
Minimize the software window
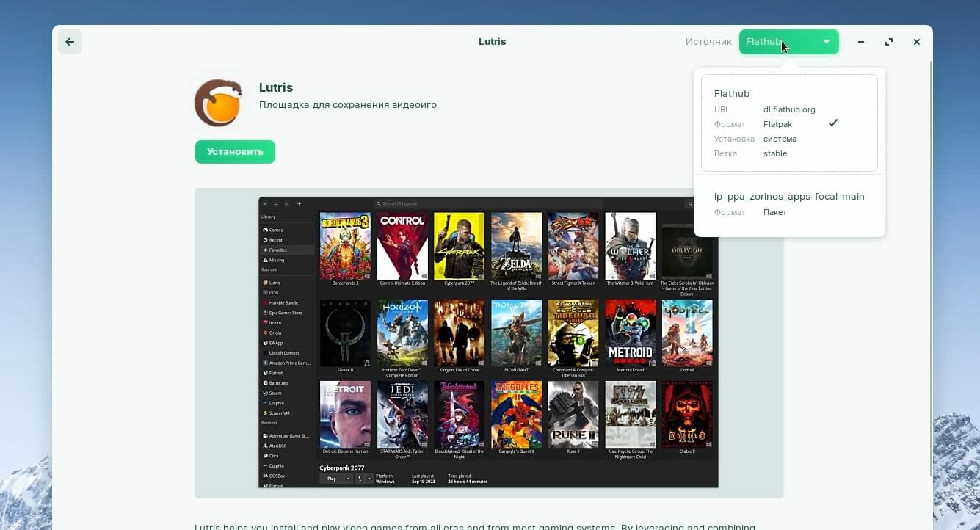coord(861,42)
